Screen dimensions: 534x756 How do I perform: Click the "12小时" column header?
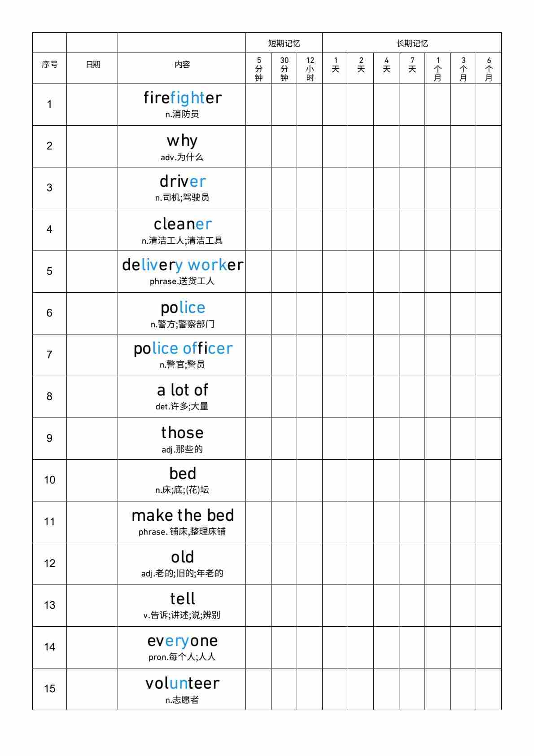pos(310,69)
